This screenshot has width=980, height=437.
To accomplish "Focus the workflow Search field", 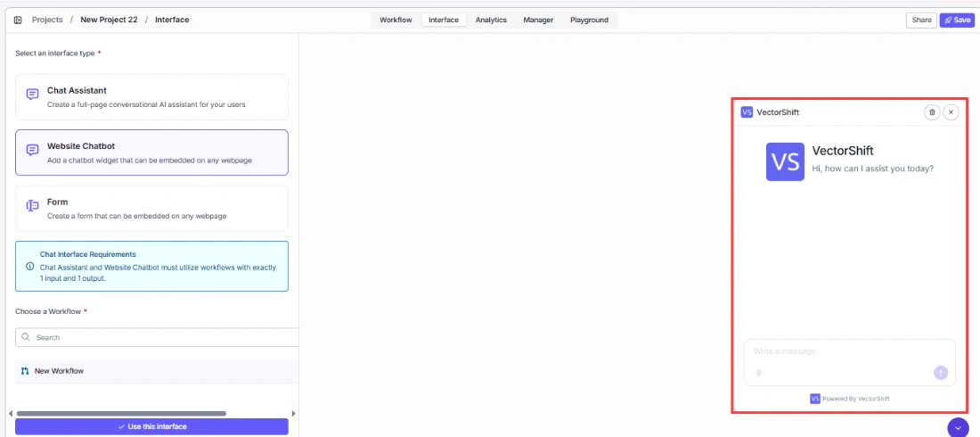I will pyautogui.click(x=157, y=337).
